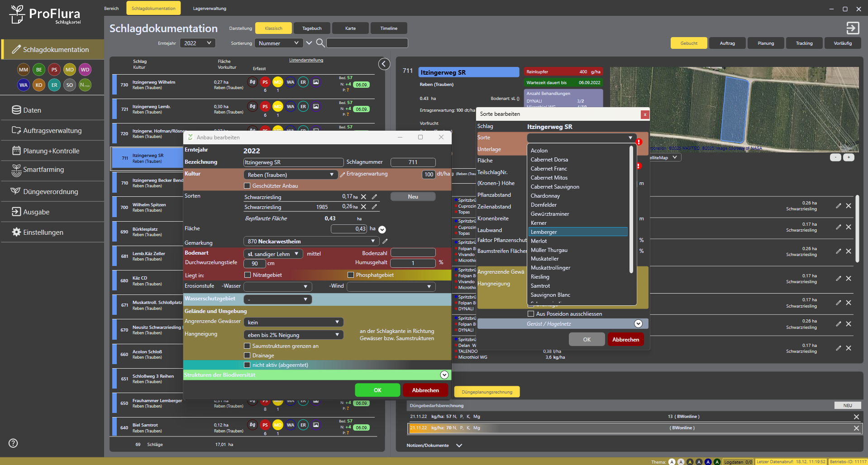868x465 pixels.
Task: Click the search magnifier icon
Action: [320, 43]
